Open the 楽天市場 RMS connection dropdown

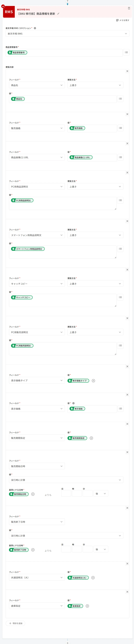[x=67, y=33]
